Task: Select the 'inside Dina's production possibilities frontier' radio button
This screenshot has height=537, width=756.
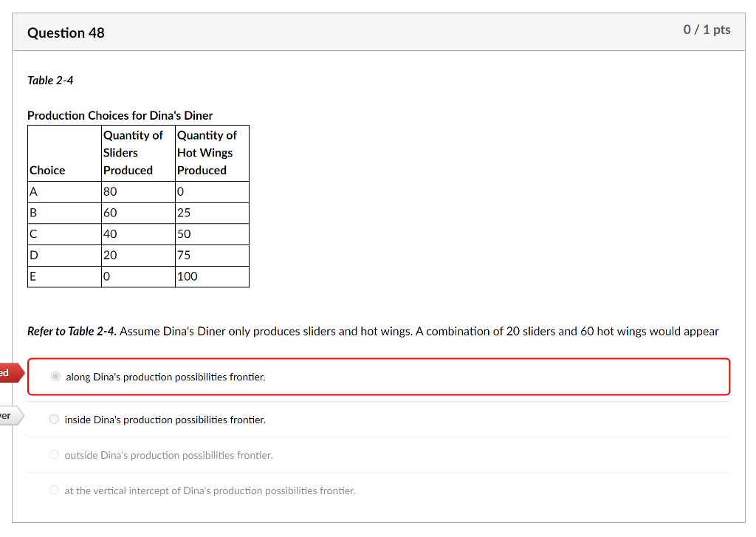Action: (54, 420)
